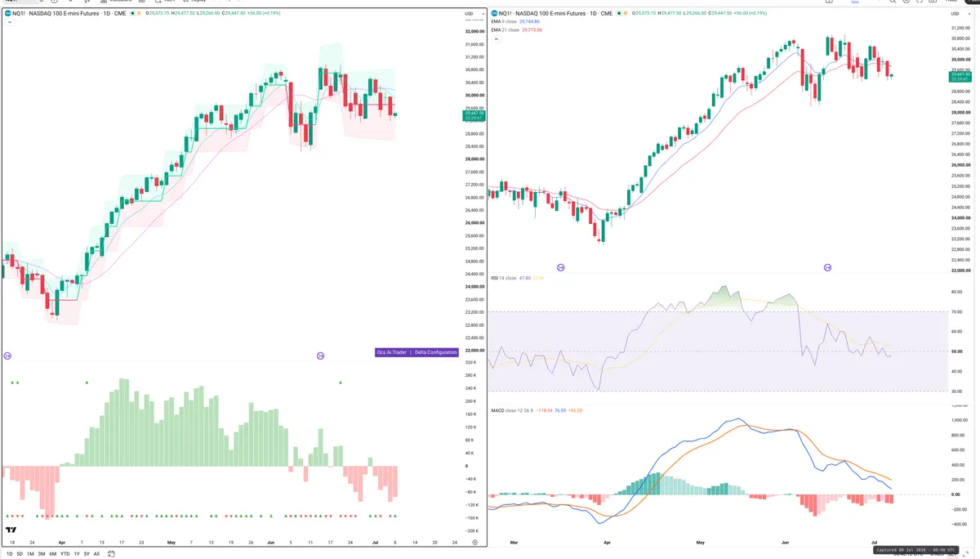Select RSI 14 close legend entry
Viewport: 980px width, 559px height.
(x=503, y=278)
